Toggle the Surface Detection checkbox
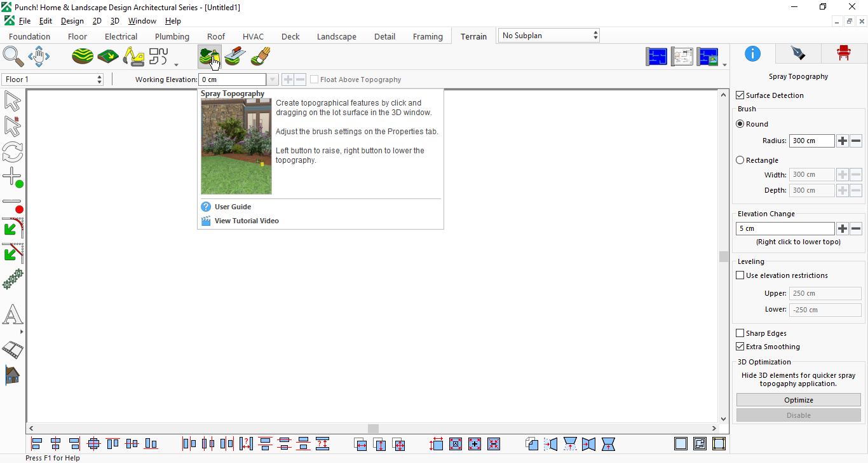 [740, 95]
